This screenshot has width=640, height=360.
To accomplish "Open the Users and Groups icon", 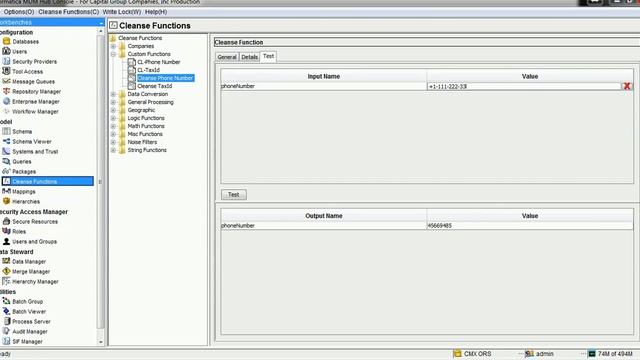I will [7, 241].
